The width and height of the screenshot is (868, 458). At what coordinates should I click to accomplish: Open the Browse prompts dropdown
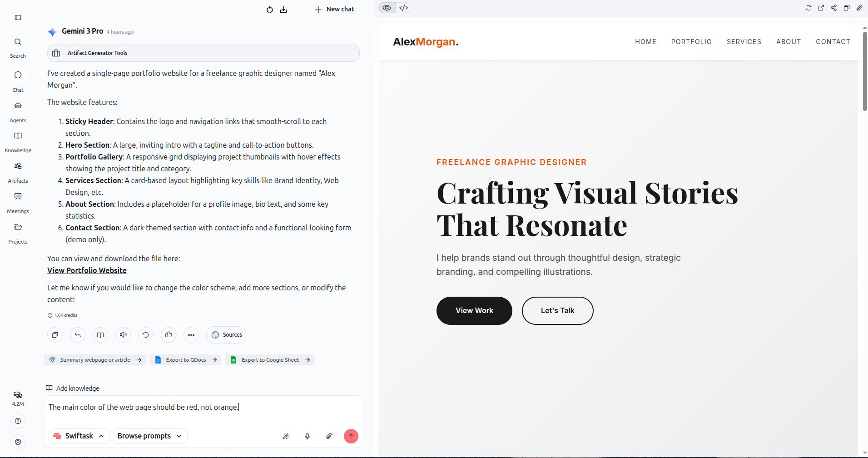pos(149,436)
